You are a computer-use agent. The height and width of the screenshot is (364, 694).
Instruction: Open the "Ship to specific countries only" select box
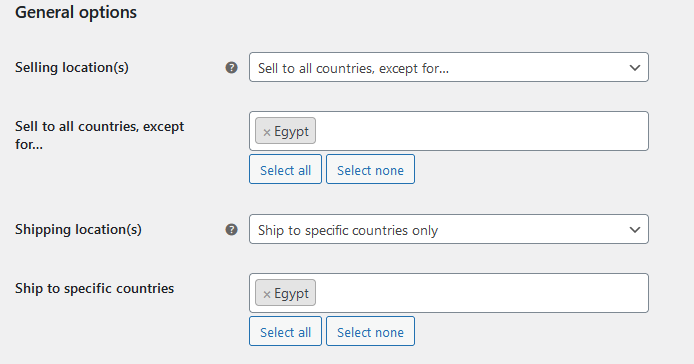[x=449, y=229]
